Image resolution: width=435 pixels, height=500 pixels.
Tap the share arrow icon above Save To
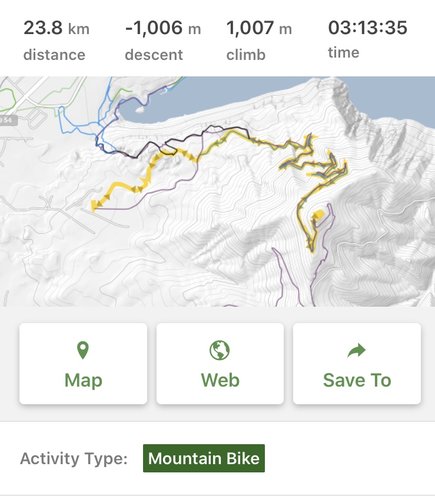tap(356, 350)
